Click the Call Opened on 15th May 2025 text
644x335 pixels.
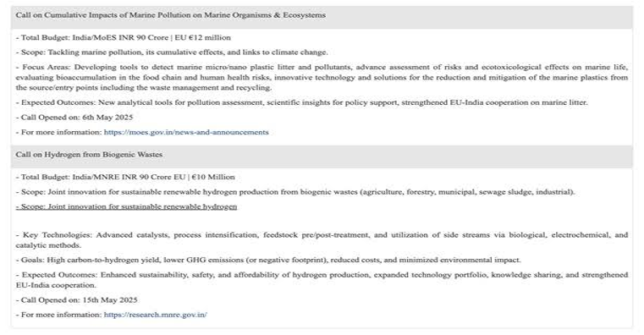click(76, 300)
